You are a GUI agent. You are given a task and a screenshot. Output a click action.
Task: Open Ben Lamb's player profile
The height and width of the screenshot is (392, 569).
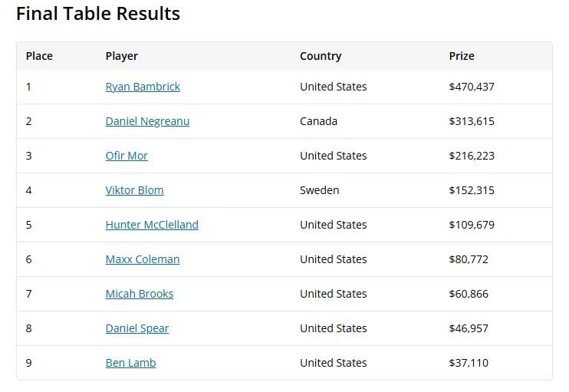(130, 363)
